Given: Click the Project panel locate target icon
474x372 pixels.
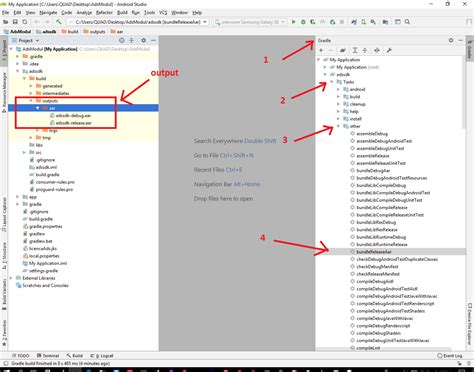Looking at the screenshot, I should [x=122, y=40].
